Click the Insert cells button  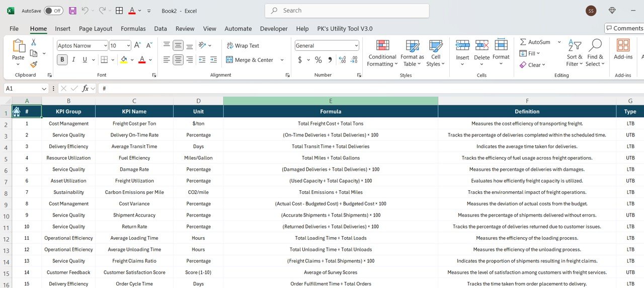[x=462, y=53]
